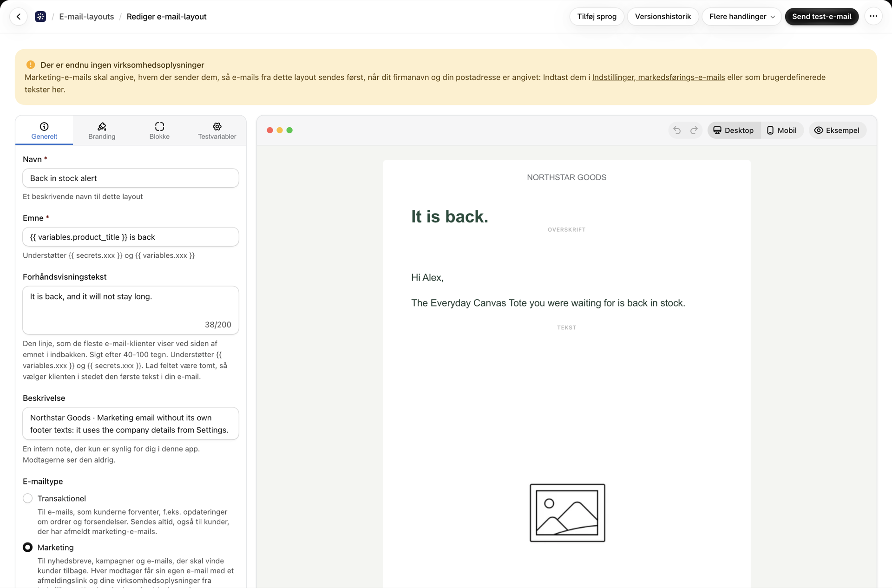Click the Beskrivelse text area
The width and height of the screenshot is (892, 588).
131,424
